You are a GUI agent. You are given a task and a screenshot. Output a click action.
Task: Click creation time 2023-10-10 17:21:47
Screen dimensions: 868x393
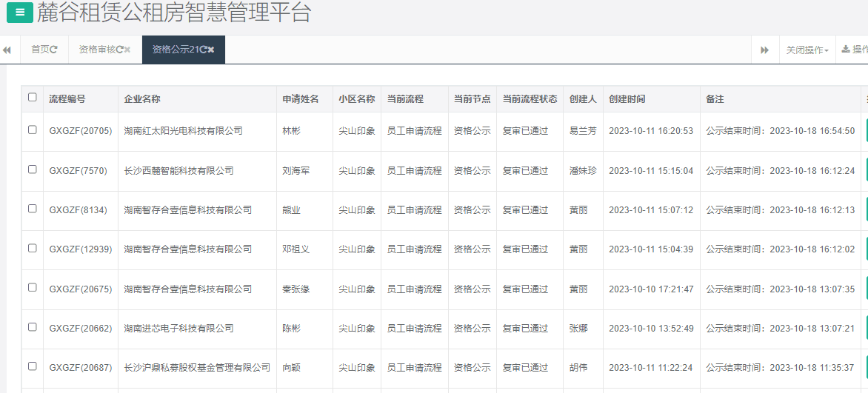click(x=651, y=289)
